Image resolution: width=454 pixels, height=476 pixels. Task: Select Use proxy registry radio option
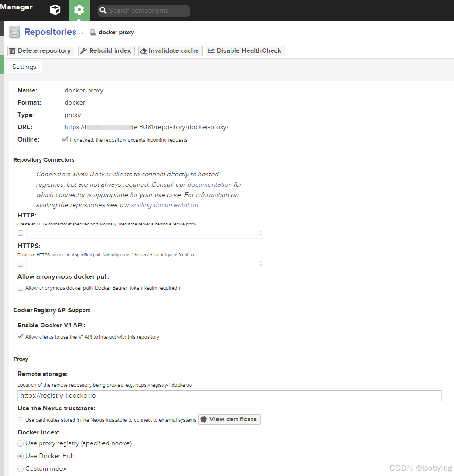tap(20, 443)
